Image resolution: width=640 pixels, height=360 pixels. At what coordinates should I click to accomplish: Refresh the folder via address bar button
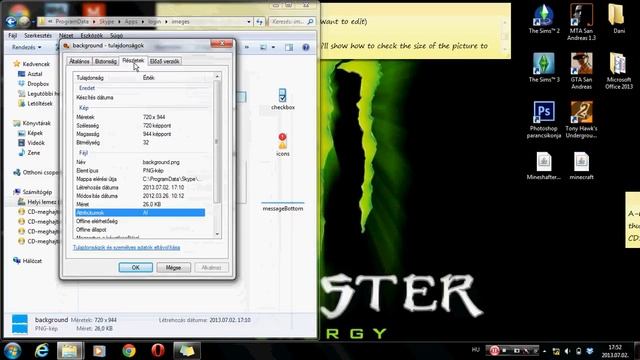[260, 22]
